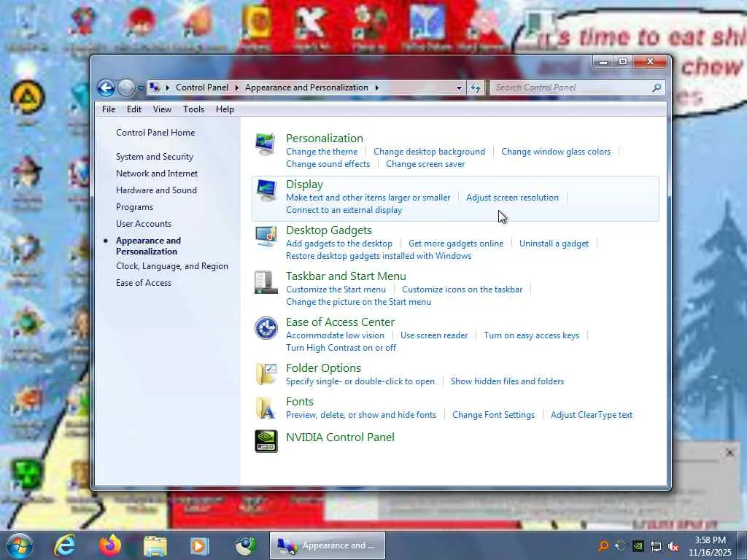Click the Control Panel icon in address bar
The height and width of the screenshot is (560, 747).
(x=155, y=87)
